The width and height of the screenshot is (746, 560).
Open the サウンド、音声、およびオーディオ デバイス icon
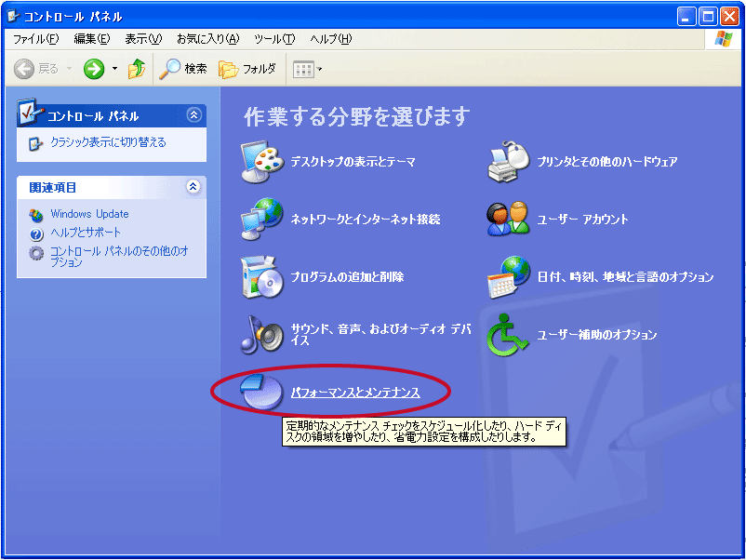pyautogui.click(x=261, y=335)
